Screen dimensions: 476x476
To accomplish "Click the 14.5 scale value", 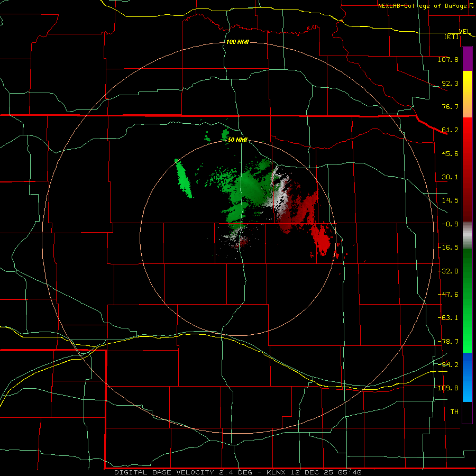I will pos(450,200).
